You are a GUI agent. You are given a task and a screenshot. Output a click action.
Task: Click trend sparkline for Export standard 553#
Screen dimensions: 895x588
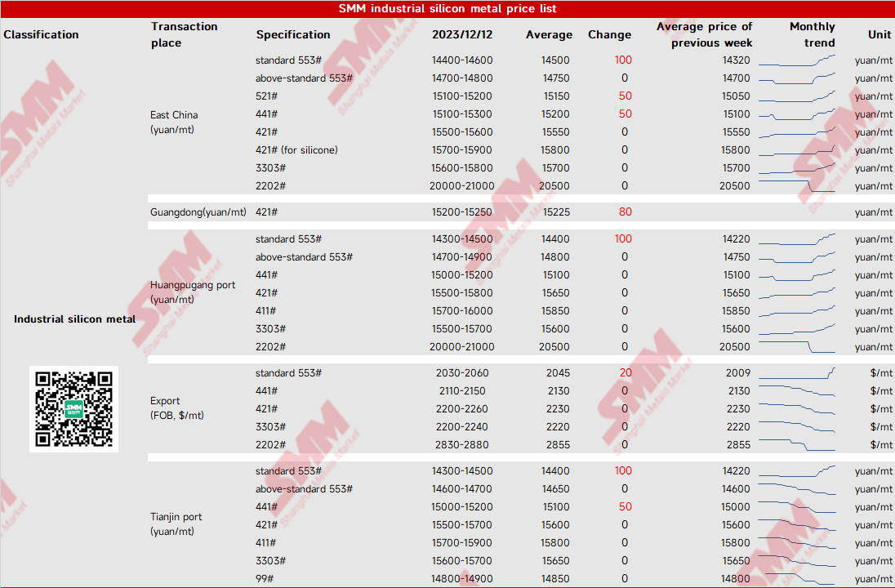pyautogui.click(x=797, y=372)
